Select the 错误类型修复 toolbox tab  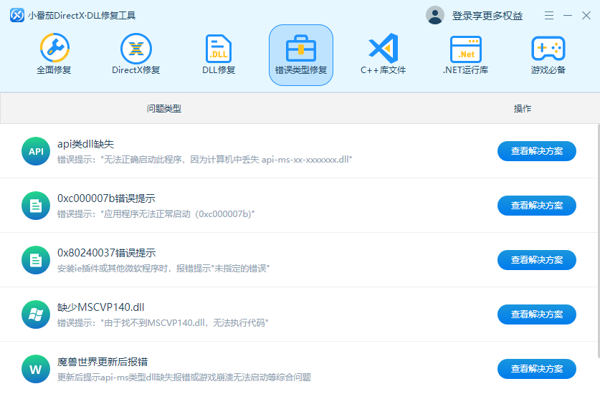coord(301,55)
